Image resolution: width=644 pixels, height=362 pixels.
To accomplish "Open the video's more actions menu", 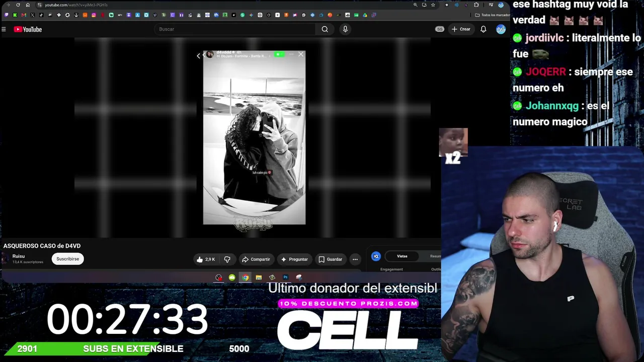I will click(355, 259).
